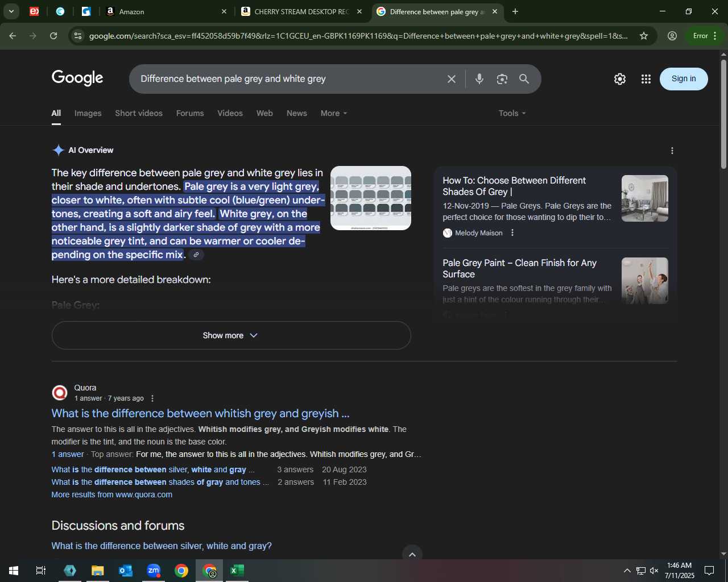Switch to the Amazon browser tab
This screenshot has height=582, width=728.
click(167, 11)
